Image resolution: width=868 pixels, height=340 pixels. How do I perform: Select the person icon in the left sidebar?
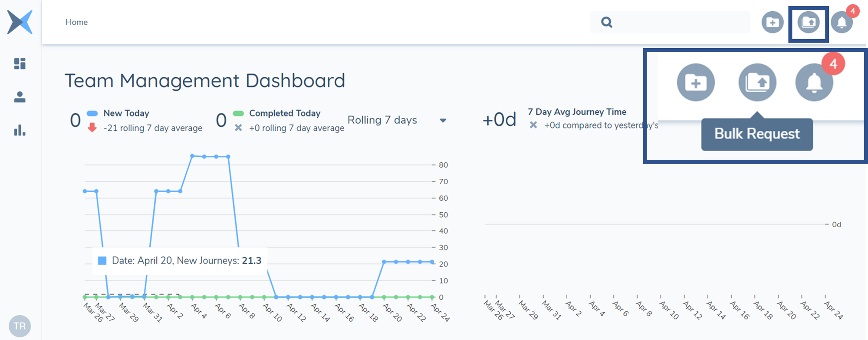point(20,97)
